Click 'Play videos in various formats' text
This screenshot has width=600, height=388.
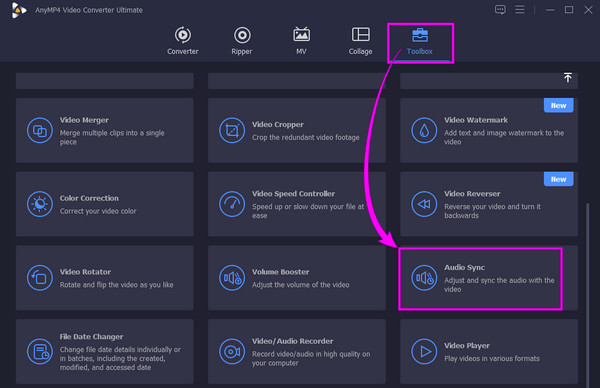tap(492, 359)
